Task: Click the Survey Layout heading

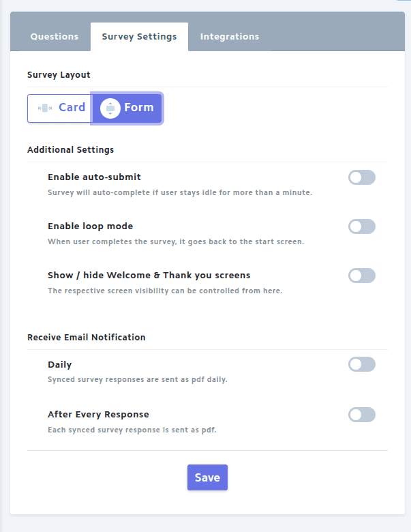Action: [59, 75]
